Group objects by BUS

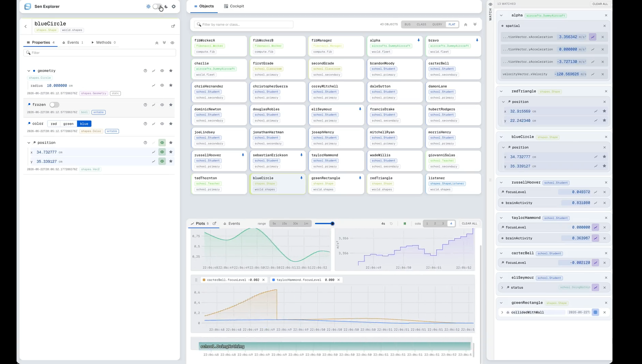point(408,25)
